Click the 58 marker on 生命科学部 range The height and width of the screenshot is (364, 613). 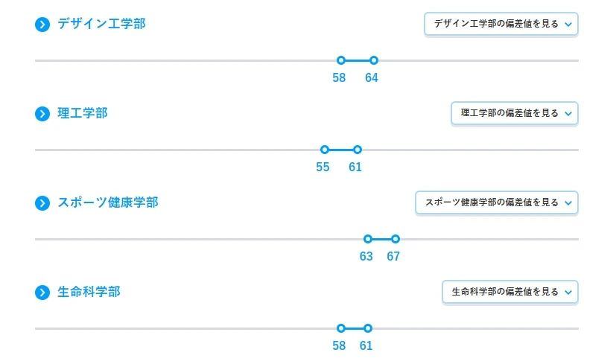point(341,328)
